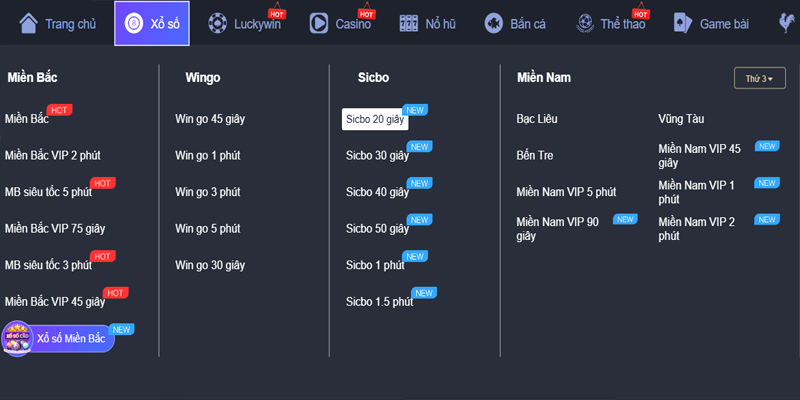Click the Casino play icon
Image resolution: width=800 pixels, height=400 pixels.
click(319, 23)
